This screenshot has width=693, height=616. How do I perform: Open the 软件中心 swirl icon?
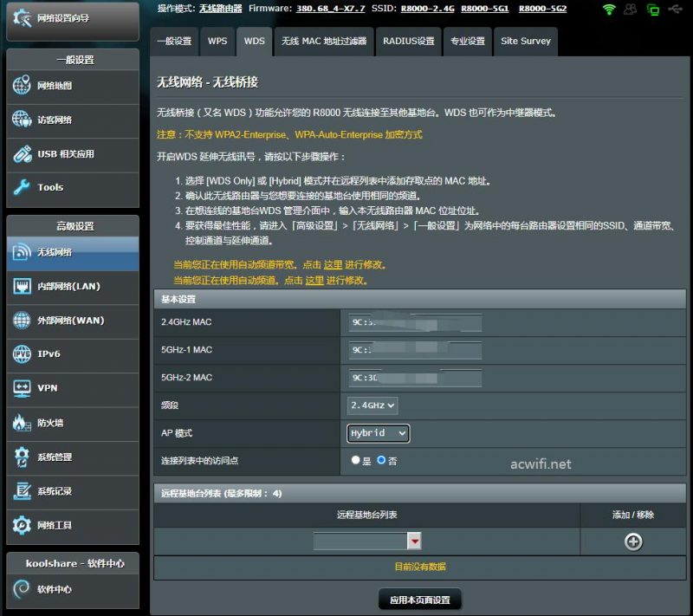tap(22, 588)
